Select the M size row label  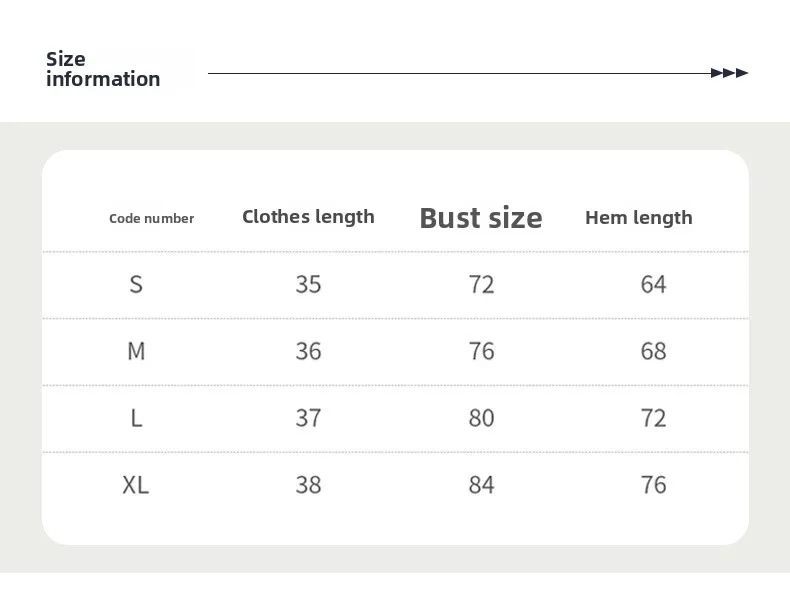(x=136, y=351)
